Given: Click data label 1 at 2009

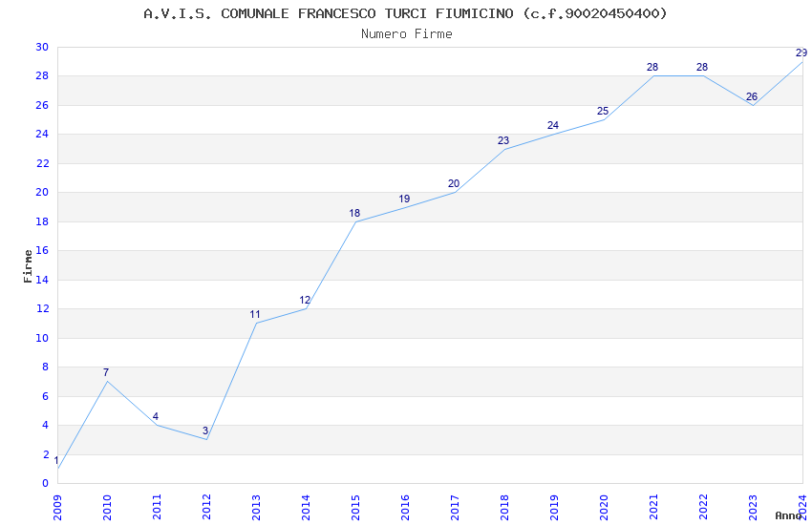Looking at the screenshot, I should [56, 460].
